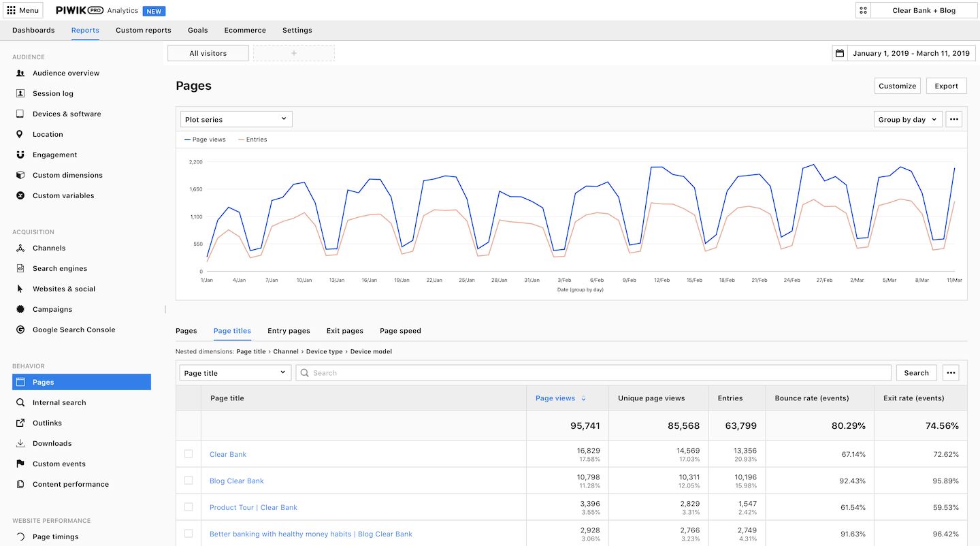The height and width of the screenshot is (546, 980).
Task: Open the Blog Clear Bank link
Action: point(237,481)
